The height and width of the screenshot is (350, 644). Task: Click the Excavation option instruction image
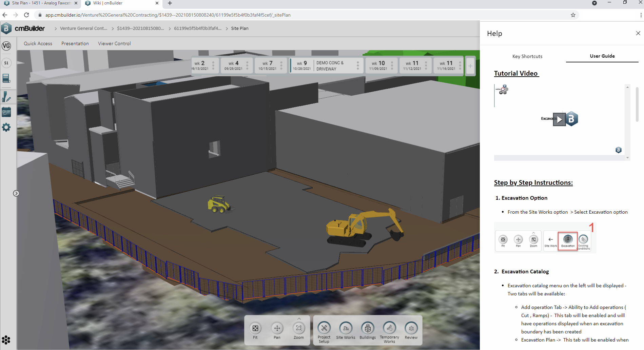pos(545,237)
